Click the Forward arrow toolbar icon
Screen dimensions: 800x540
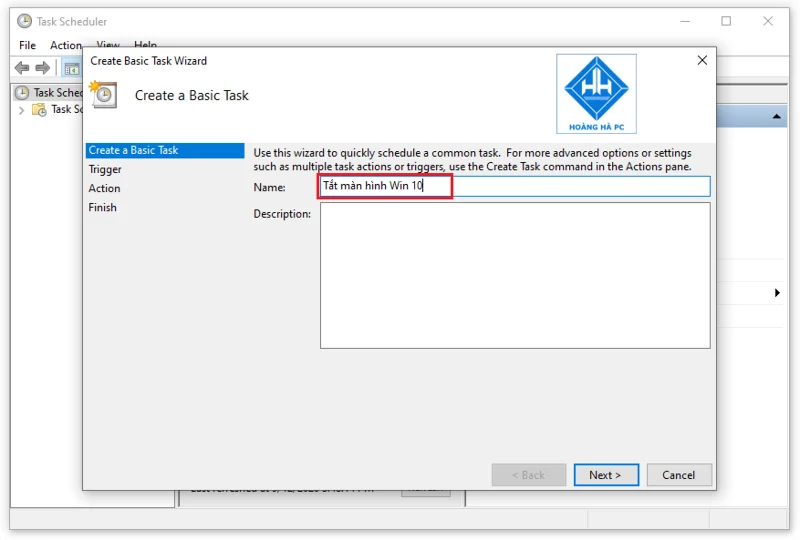43,67
